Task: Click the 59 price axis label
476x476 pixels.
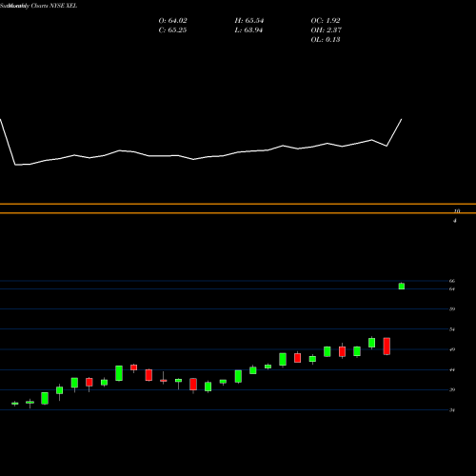Action: click(x=452, y=308)
